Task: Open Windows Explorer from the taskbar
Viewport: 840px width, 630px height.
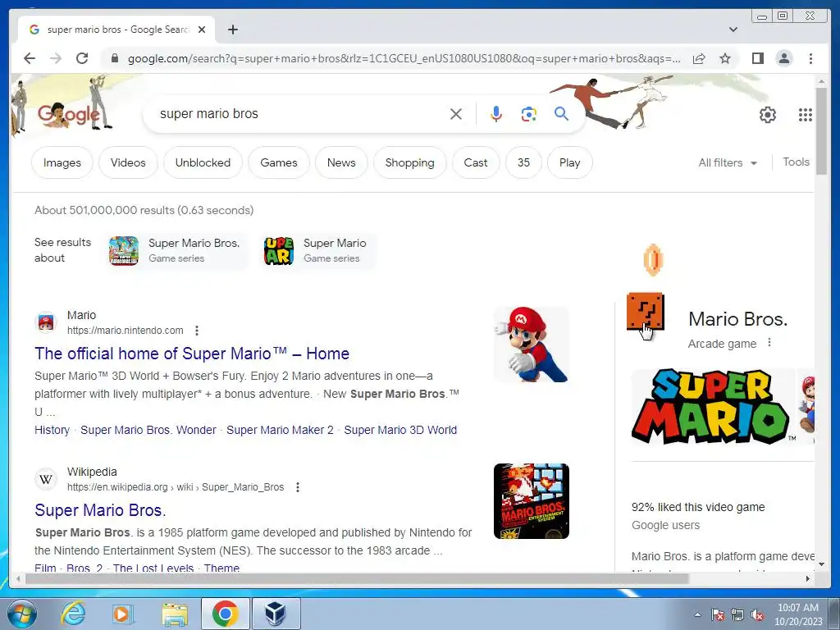Action: tap(175, 614)
